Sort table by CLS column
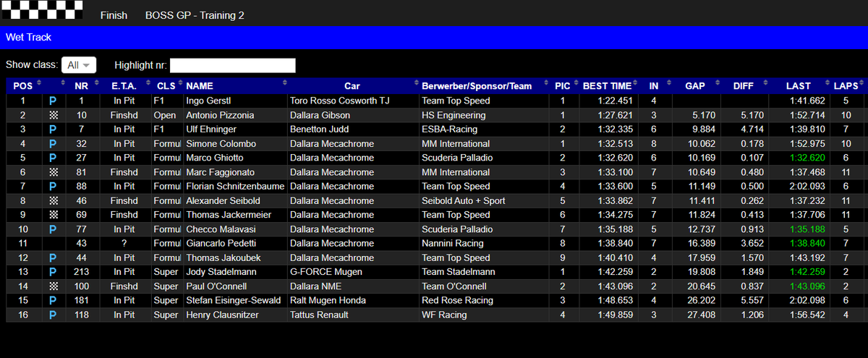The width and height of the screenshot is (868, 358). (x=166, y=86)
